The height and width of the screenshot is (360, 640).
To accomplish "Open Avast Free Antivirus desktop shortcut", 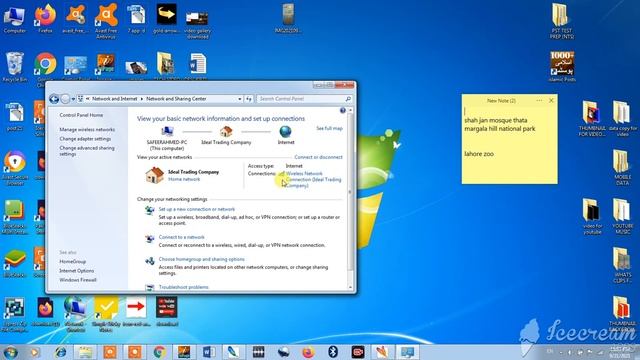I will [106, 21].
